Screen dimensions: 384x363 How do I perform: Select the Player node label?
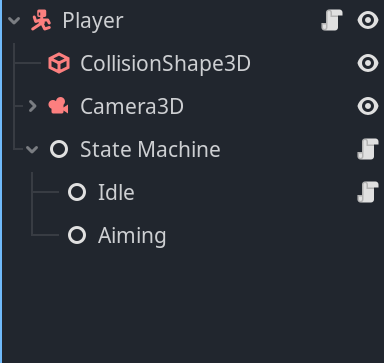93,21
